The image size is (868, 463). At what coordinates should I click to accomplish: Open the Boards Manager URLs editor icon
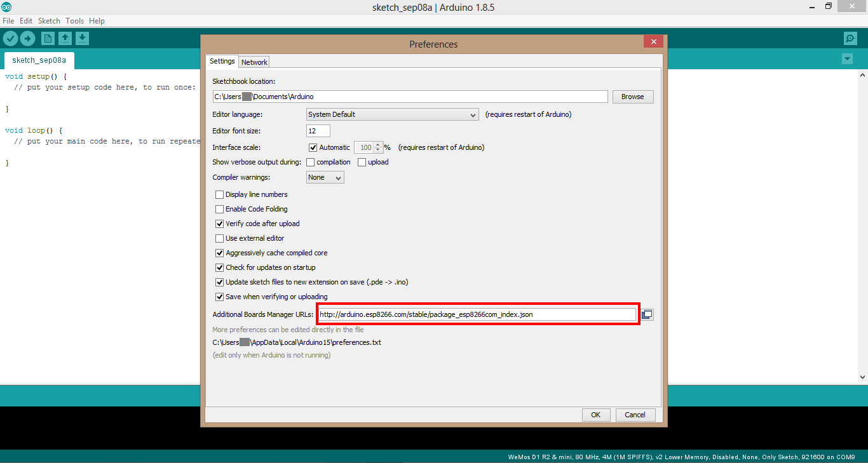[x=647, y=314]
